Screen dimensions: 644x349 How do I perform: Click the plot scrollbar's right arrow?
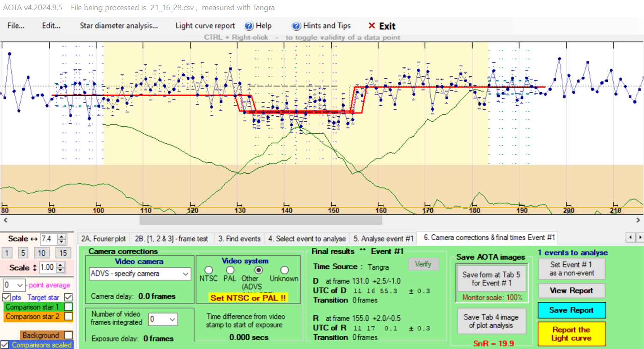638,220
